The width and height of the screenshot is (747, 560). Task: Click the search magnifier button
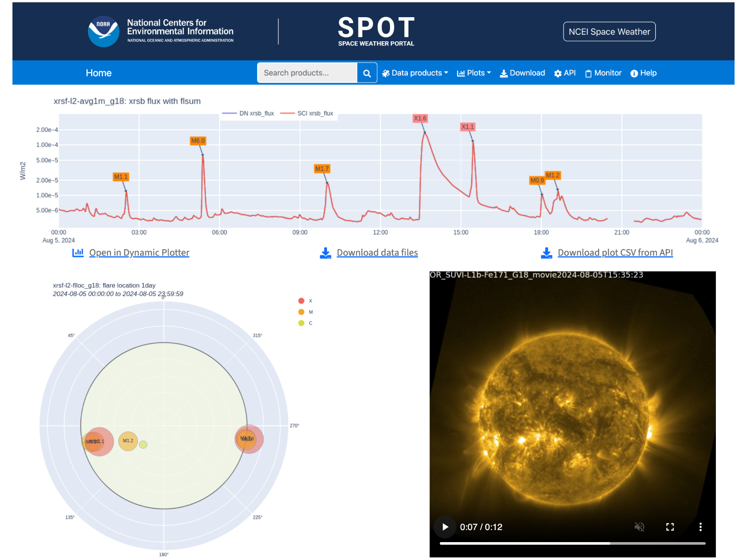367,73
